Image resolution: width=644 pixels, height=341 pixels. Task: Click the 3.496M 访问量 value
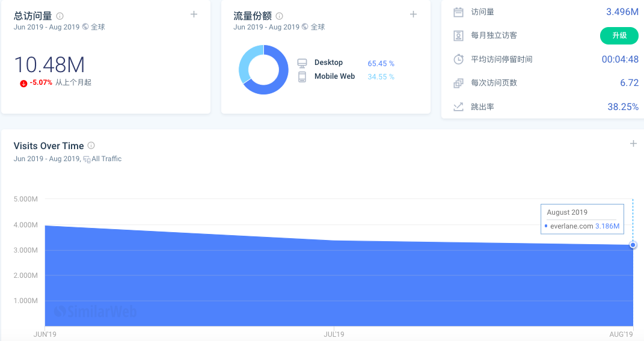coord(622,12)
